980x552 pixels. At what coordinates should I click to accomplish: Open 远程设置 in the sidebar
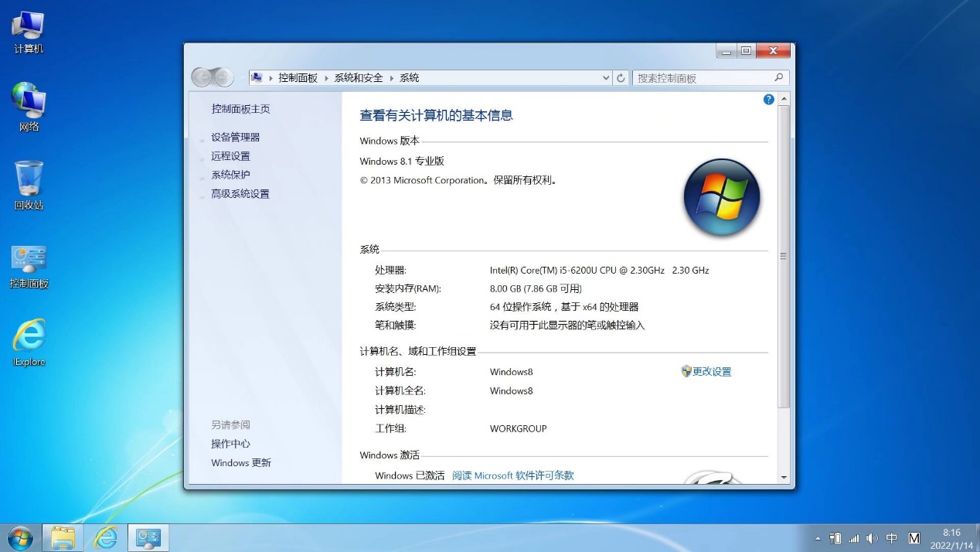click(x=230, y=156)
